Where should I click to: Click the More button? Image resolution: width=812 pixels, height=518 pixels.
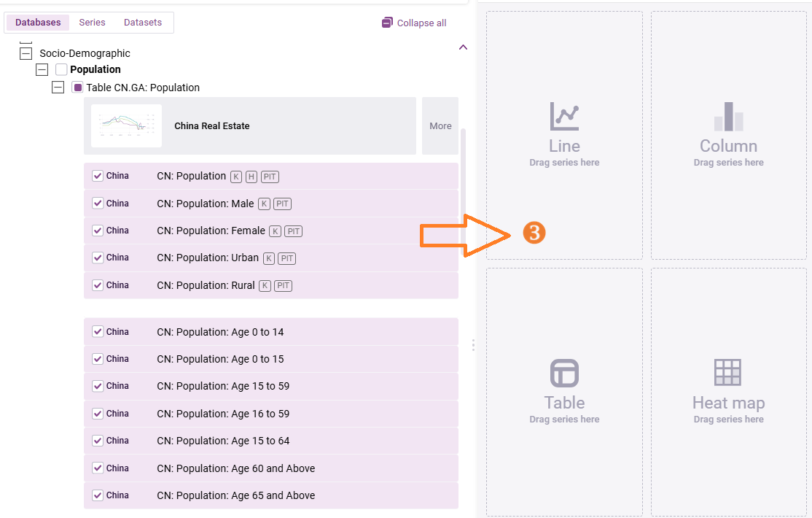[x=440, y=125]
